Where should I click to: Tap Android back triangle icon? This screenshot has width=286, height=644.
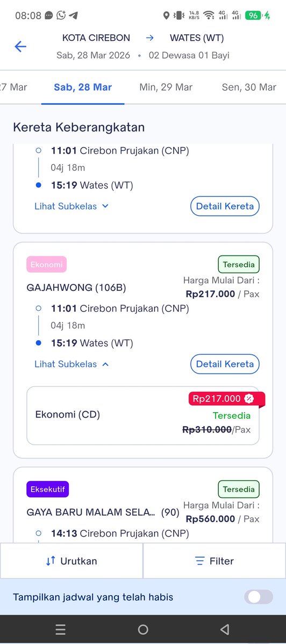(225, 630)
